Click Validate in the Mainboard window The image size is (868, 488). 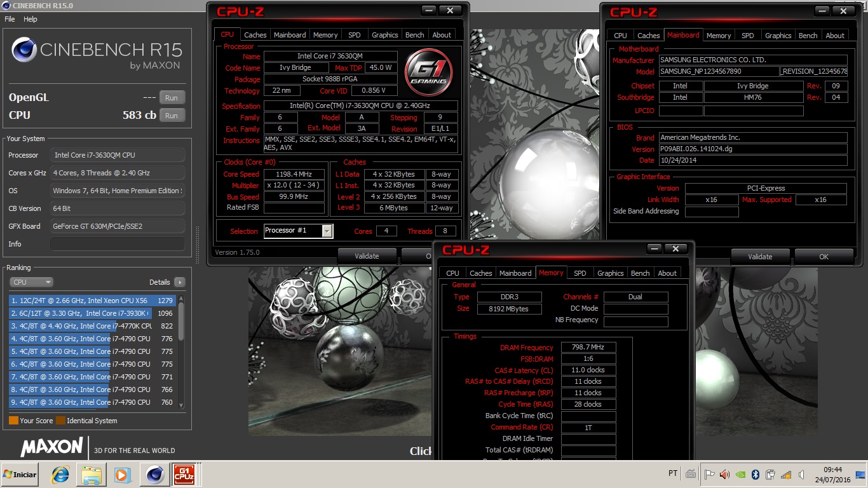coord(760,257)
